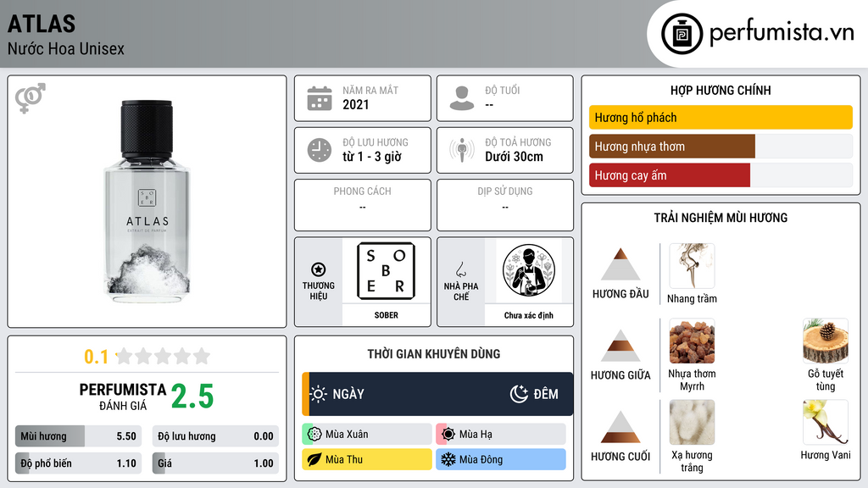Click the TRẢI NGHIỆM MÙI HƯƠNG heading
The image size is (868, 488).
pos(721,218)
